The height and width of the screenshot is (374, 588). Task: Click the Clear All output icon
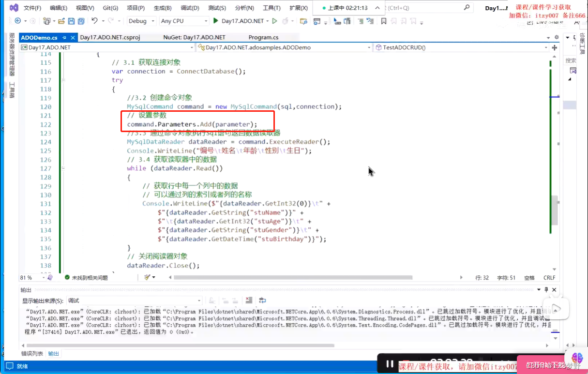tap(248, 300)
